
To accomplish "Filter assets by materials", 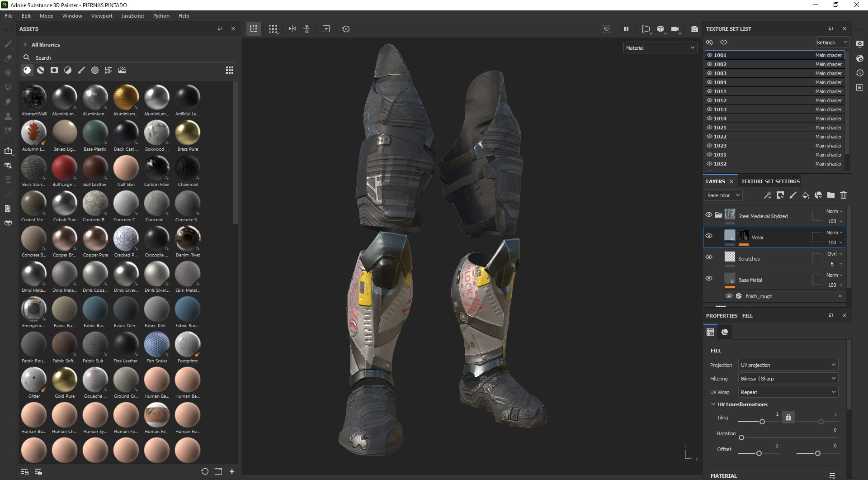I will point(27,70).
